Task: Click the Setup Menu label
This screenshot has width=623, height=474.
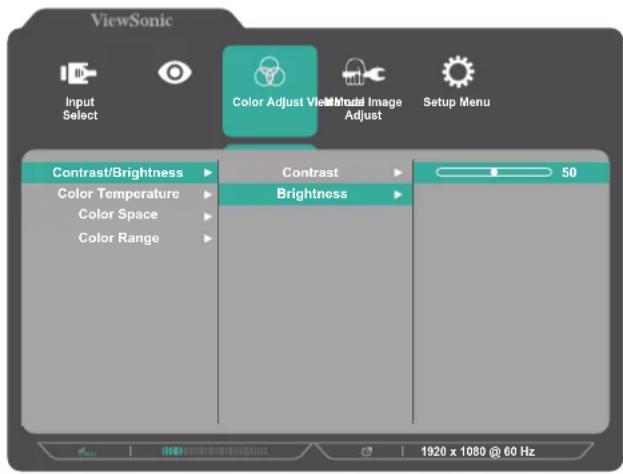Action: point(457,102)
